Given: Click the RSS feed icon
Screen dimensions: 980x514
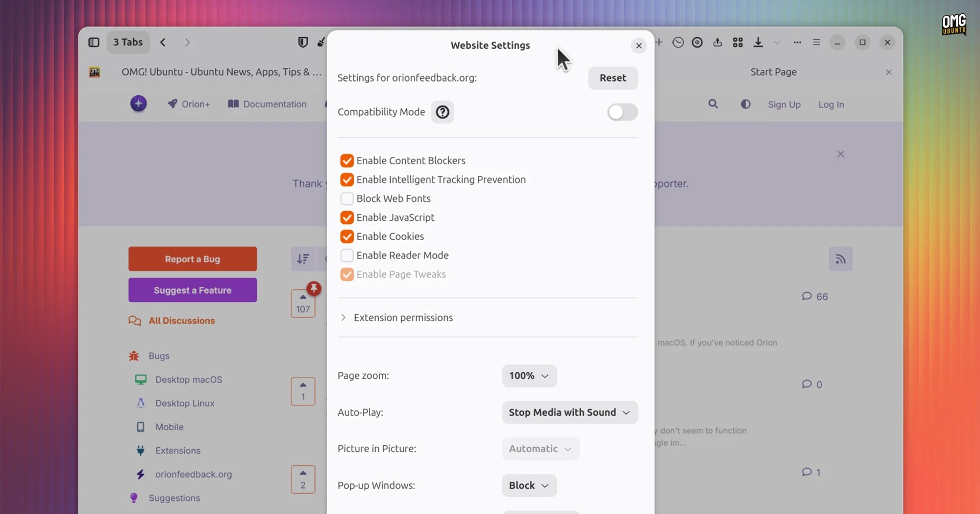Looking at the screenshot, I should coord(841,259).
